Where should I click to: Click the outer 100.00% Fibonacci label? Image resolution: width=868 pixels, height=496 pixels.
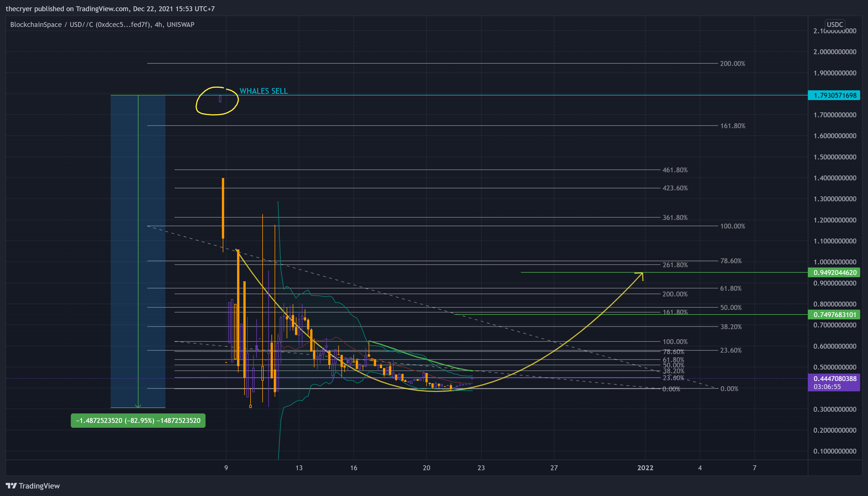(732, 226)
